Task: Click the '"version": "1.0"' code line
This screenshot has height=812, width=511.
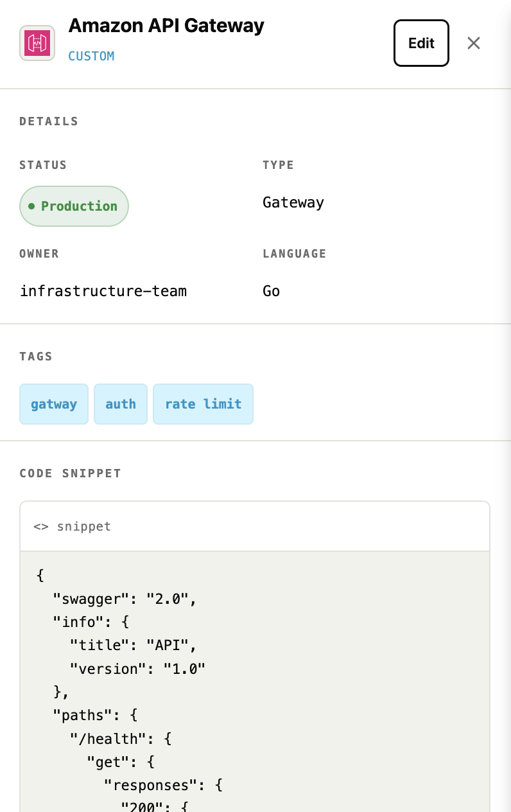Action: tap(138, 669)
